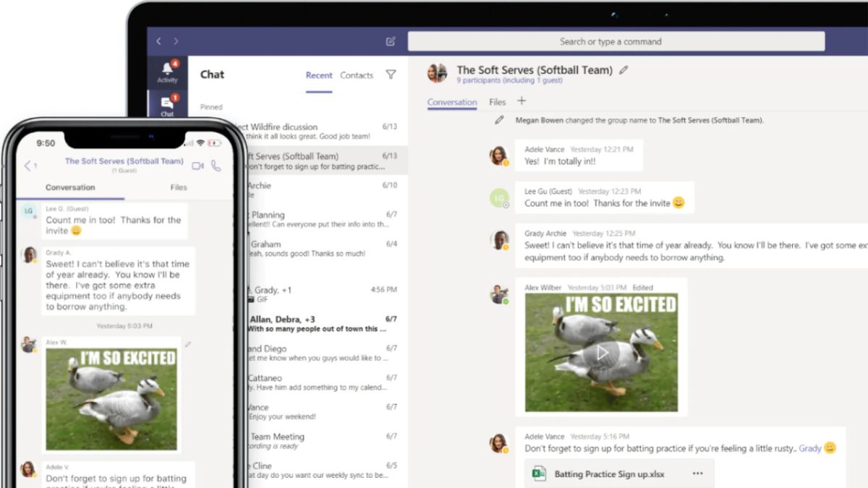Screen dimensions: 868x488
Task: Open Batting Practice Sign up.xlsx attachment
Action: coord(609,474)
